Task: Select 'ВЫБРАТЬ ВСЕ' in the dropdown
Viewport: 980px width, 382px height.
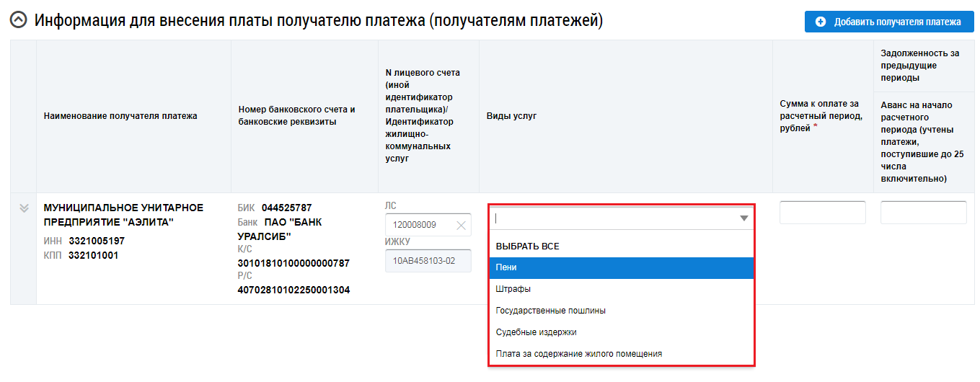Action: (x=528, y=246)
